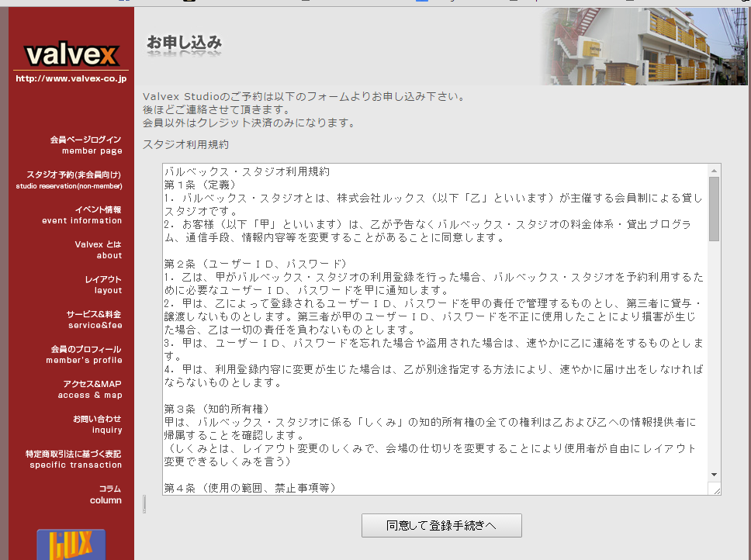This screenshot has width=751, height=560.
Task: Open access & map page
Action: pos(90,389)
